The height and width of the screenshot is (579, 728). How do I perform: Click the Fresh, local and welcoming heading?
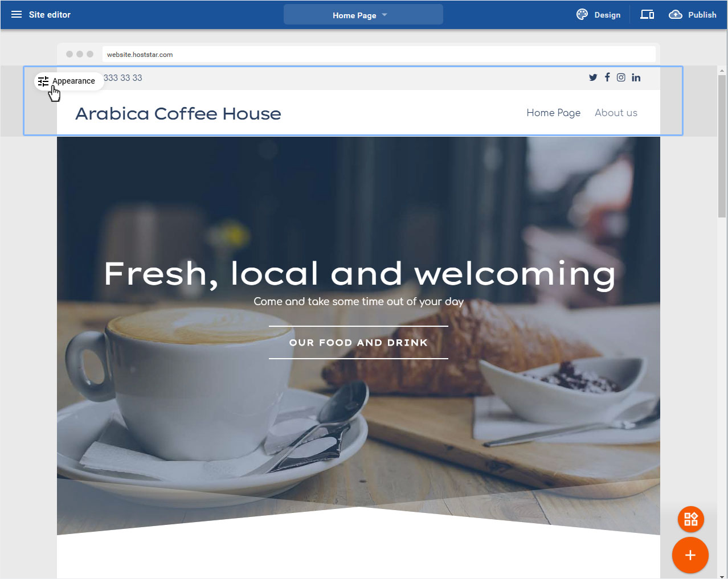click(x=359, y=274)
